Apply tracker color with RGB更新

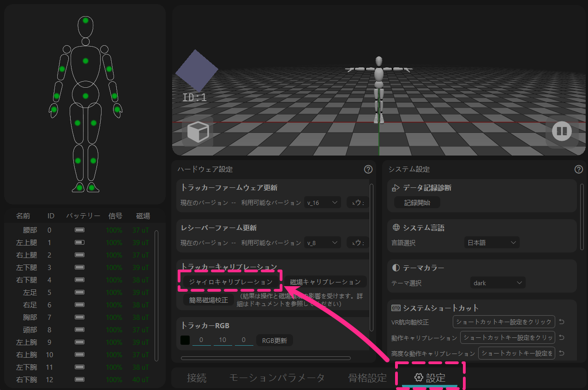275,341
